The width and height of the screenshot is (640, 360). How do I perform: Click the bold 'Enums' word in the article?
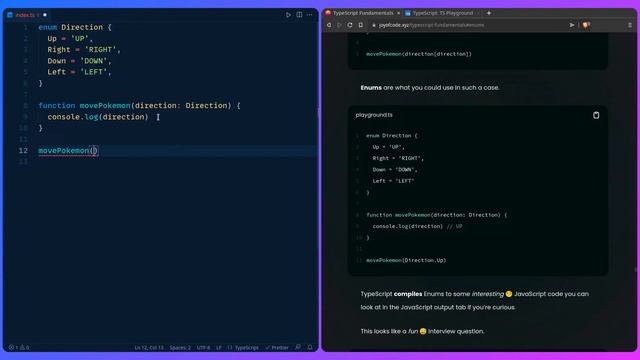(371, 87)
